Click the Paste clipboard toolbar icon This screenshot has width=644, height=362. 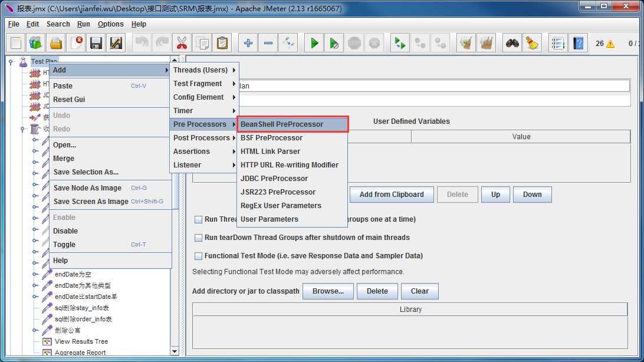click(222, 43)
